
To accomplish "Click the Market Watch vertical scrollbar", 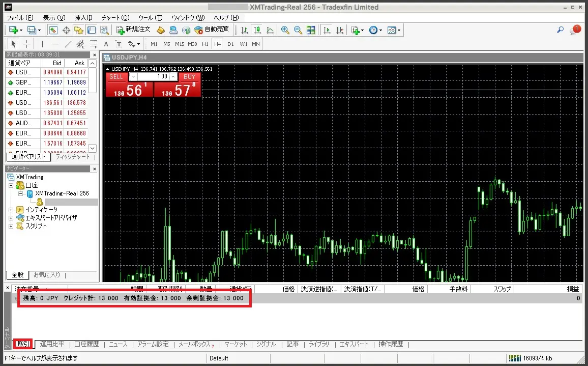I will [x=92, y=107].
